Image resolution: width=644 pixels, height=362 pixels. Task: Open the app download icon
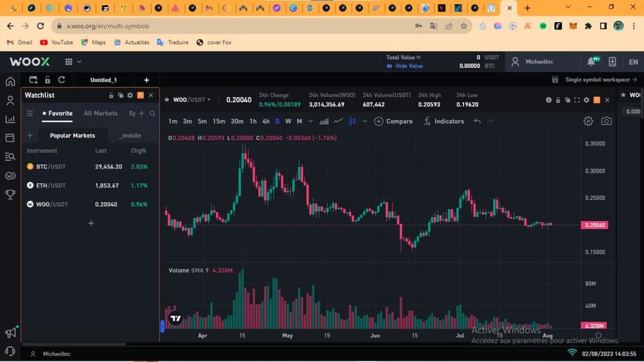tap(612, 62)
